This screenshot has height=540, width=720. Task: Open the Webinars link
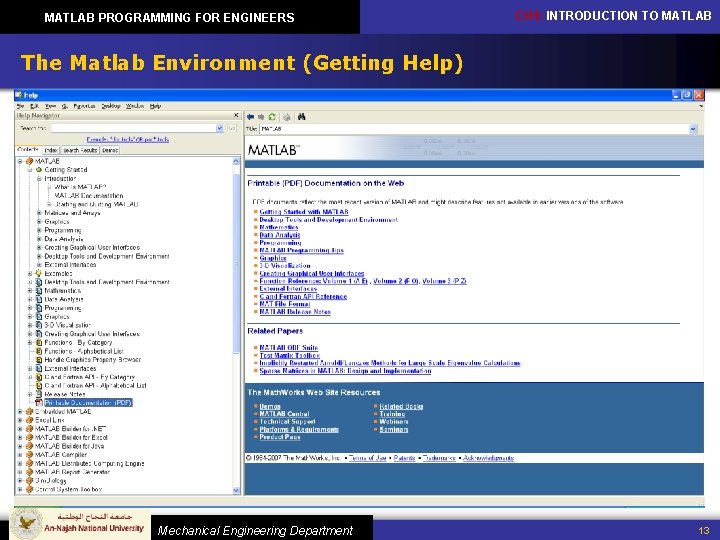pos(394,422)
